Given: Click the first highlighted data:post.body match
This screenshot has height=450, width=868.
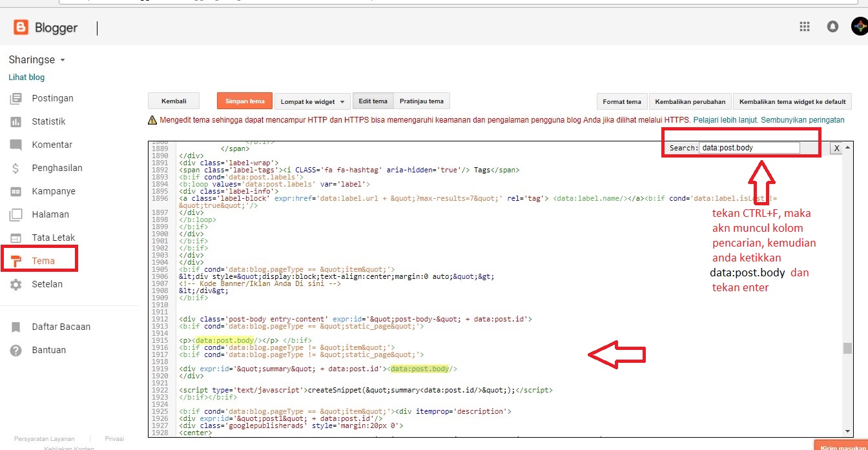Looking at the screenshot, I should (x=225, y=340).
